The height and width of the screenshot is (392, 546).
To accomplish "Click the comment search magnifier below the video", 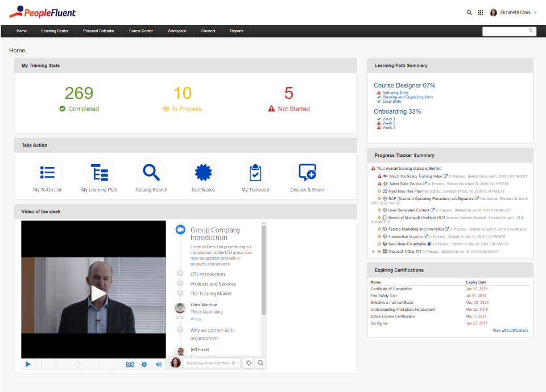I will pos(261,363).
